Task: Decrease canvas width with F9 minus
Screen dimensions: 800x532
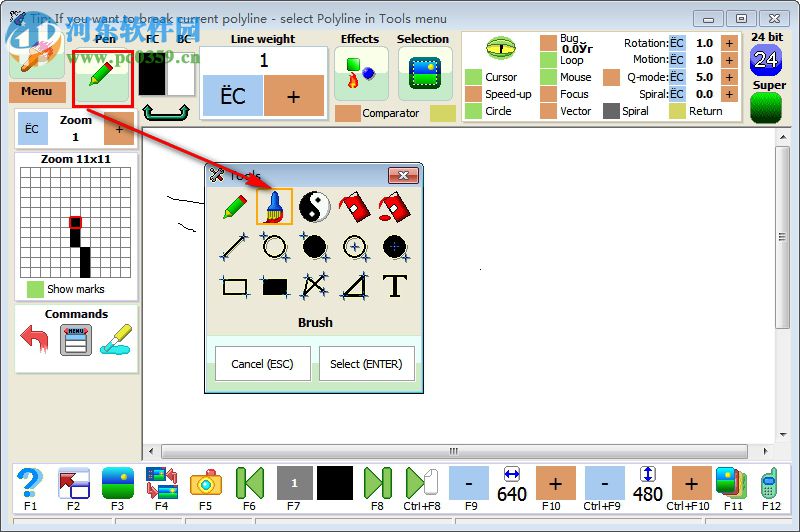Action: coord(469,483)
